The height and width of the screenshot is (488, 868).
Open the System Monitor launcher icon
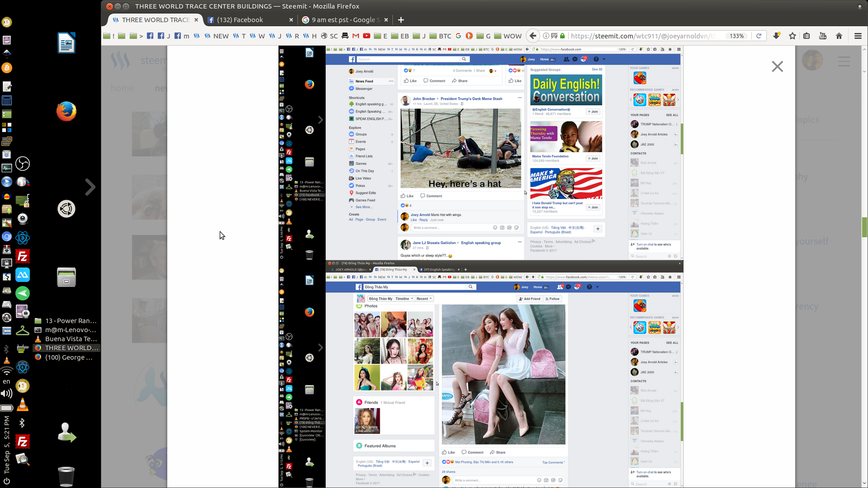7,168
